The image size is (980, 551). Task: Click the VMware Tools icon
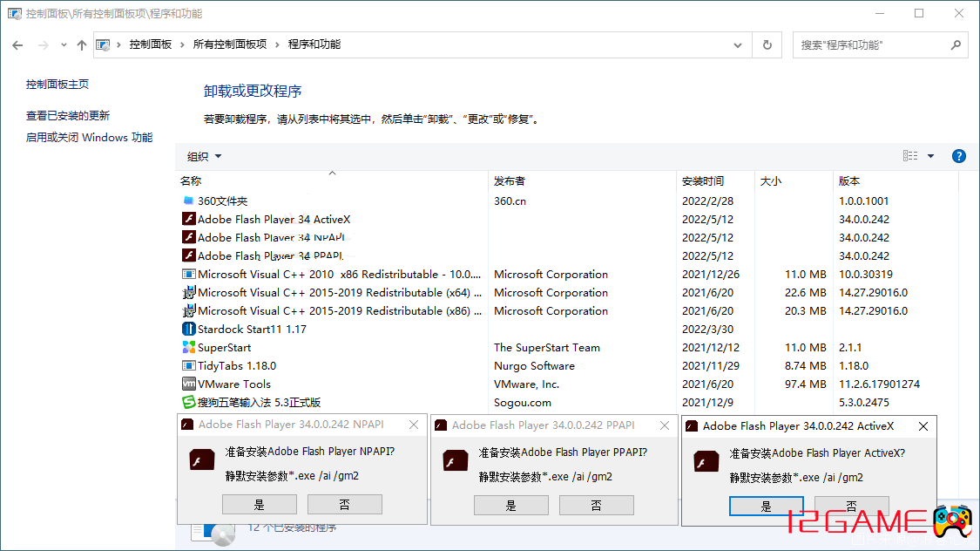(188, 384)
